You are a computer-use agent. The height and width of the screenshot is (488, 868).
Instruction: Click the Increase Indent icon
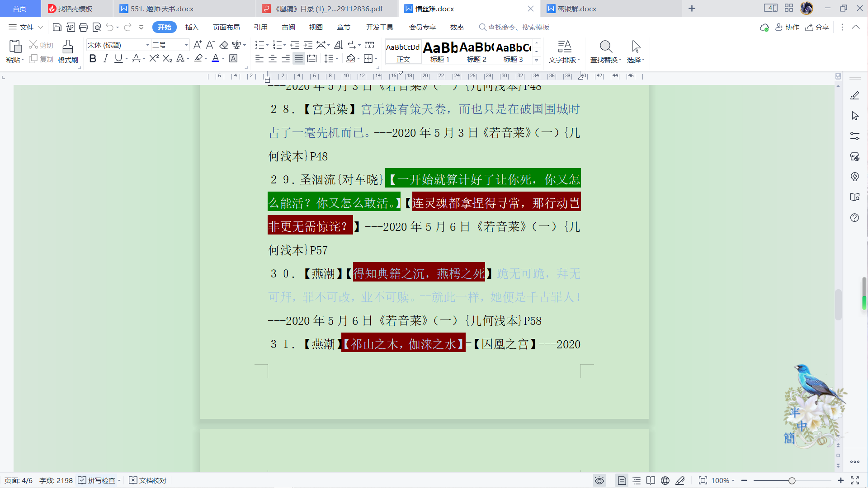click(308, 45)
